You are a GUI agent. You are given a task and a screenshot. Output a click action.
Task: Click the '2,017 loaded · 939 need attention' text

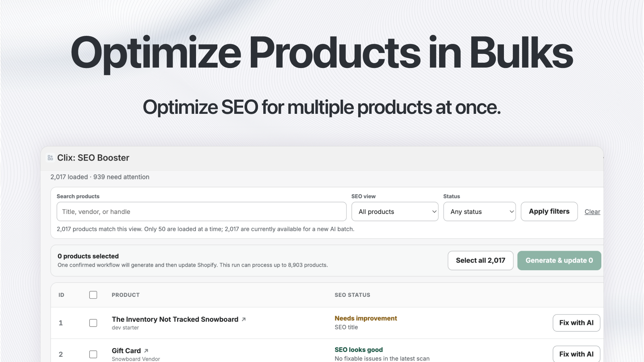(100, 177)
